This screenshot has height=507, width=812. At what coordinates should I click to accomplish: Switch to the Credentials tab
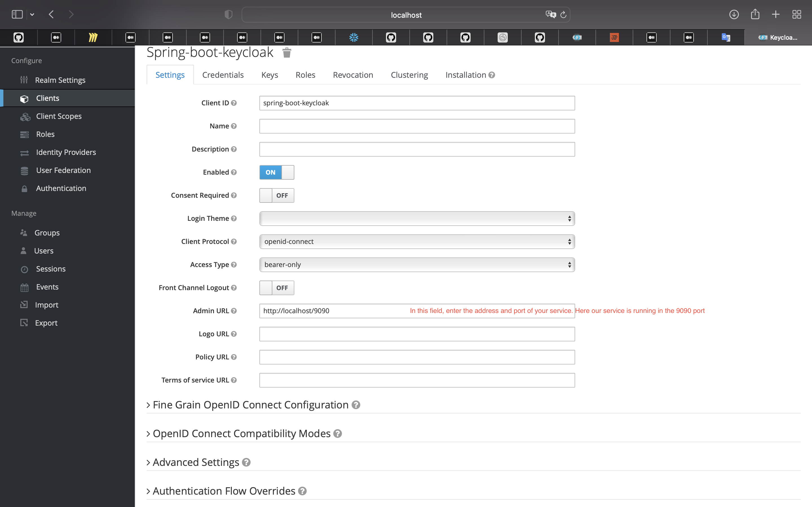pyautogui.click(x=223, y=74)
